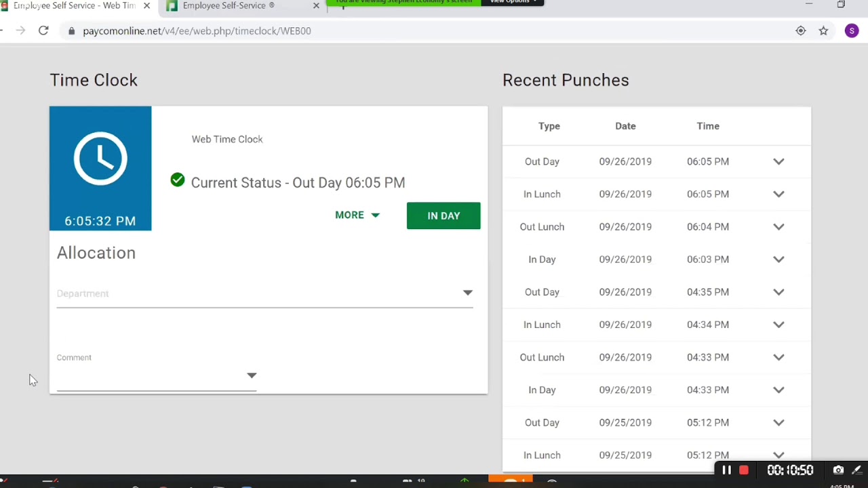Bookmark page using the star icon

coord(823,30)
